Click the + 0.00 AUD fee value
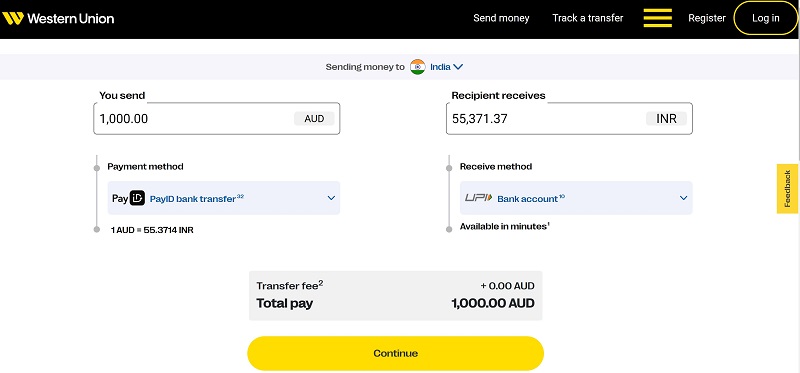 click(x=507, y=286)
